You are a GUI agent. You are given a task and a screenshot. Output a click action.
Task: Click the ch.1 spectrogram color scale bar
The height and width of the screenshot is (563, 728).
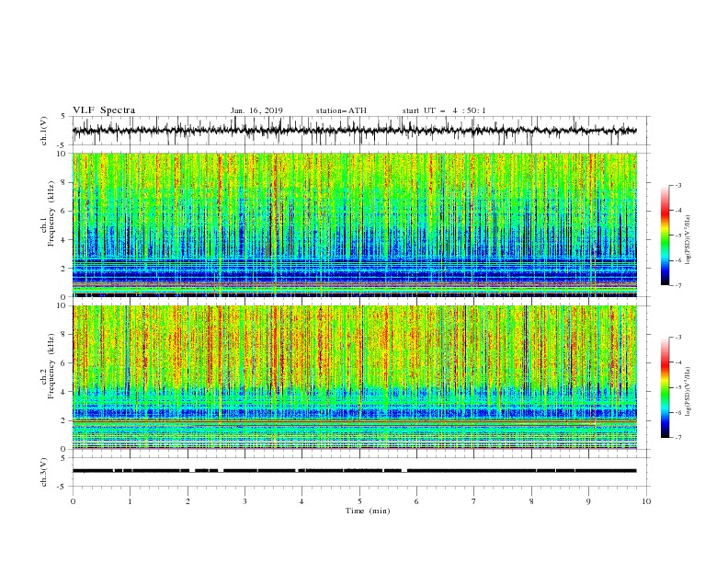pos(665,236)
